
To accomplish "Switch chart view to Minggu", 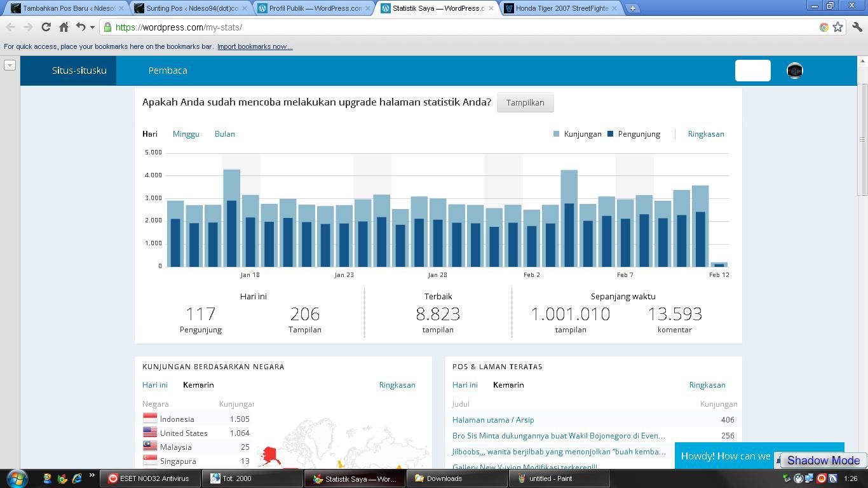I will tap(186, 134).
